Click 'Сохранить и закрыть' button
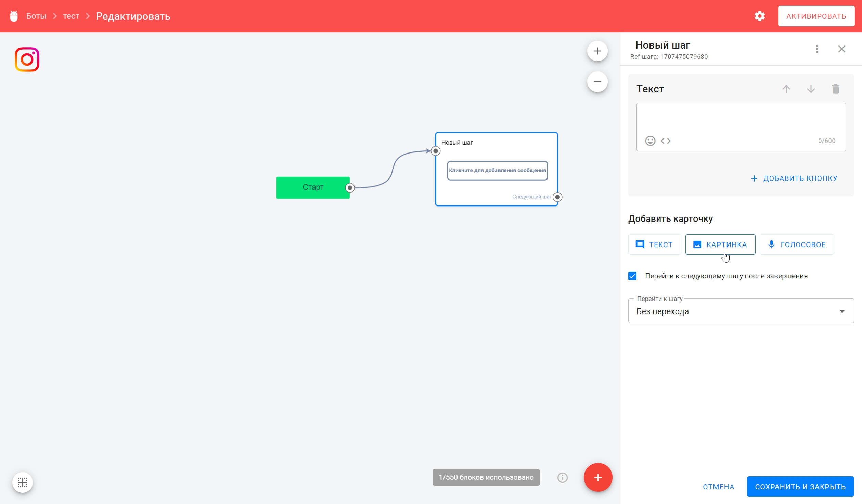This screenshot has height=504, width=862. (800, 487)
